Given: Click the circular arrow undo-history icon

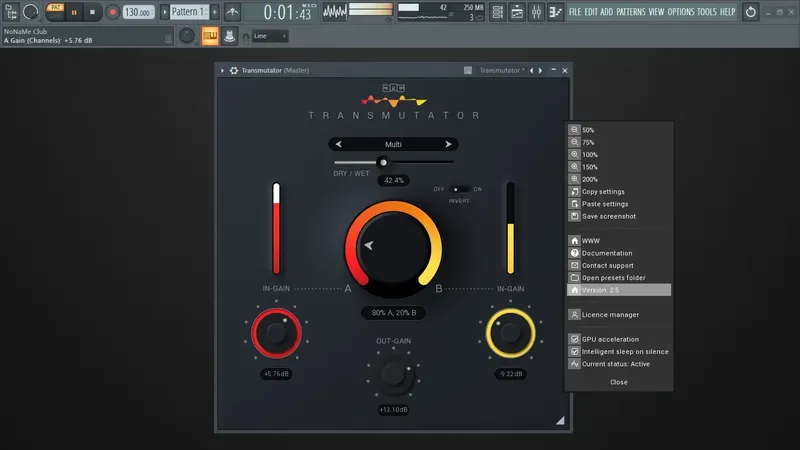Looking at the screenshot, I should 751,12.
